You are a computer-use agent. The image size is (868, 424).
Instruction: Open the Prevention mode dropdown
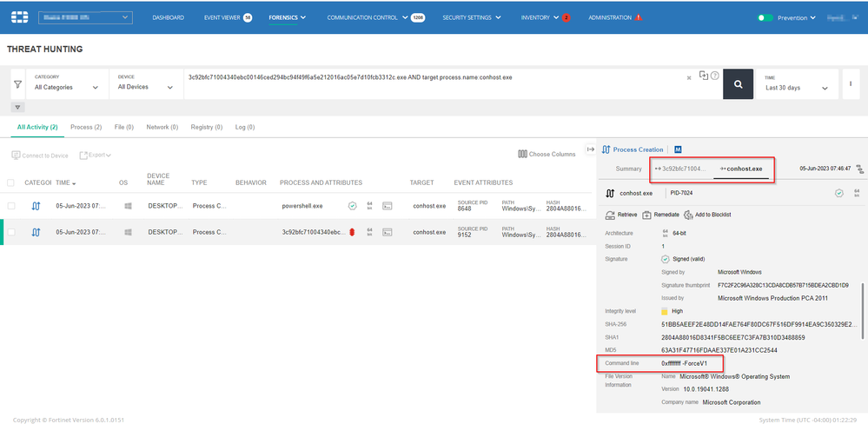797,17
